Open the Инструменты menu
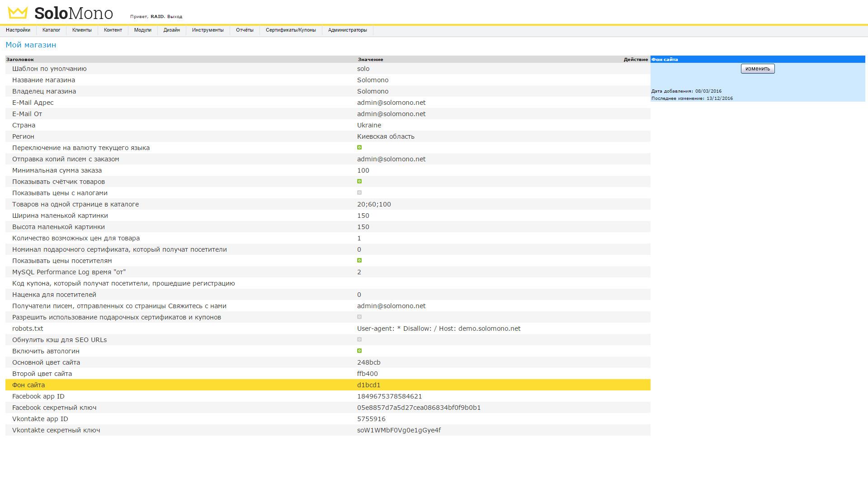 tap(208, 30)
